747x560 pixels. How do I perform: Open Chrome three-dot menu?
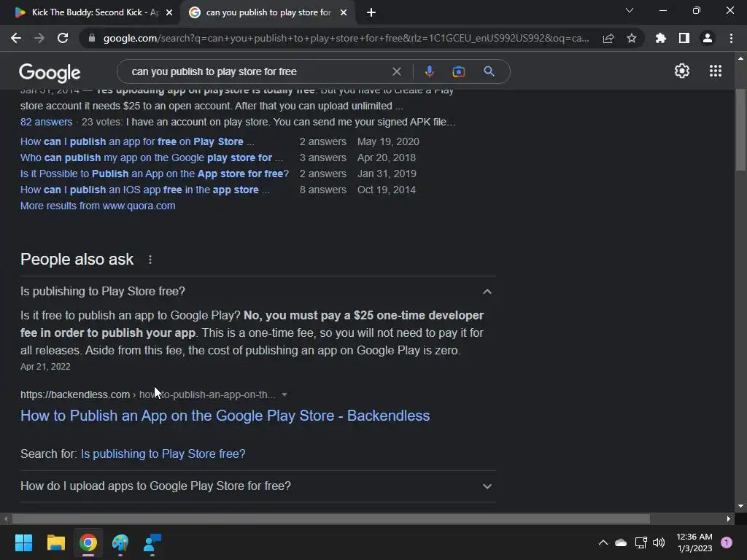coord(731,38)
